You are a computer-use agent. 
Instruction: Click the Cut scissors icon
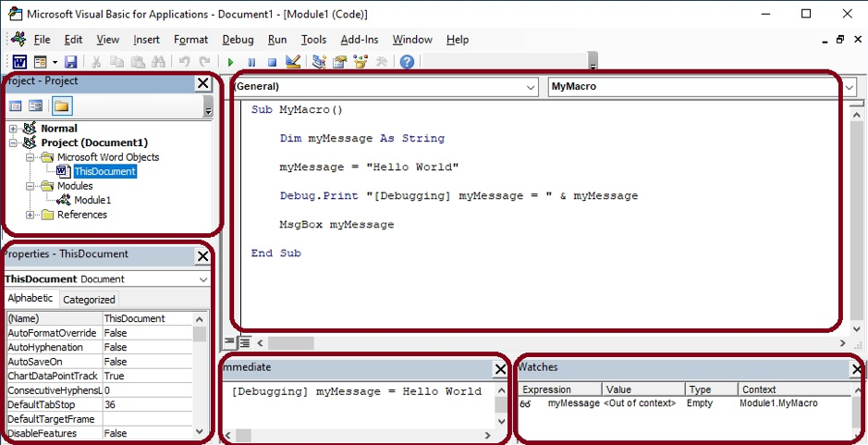tap(96, 61)
